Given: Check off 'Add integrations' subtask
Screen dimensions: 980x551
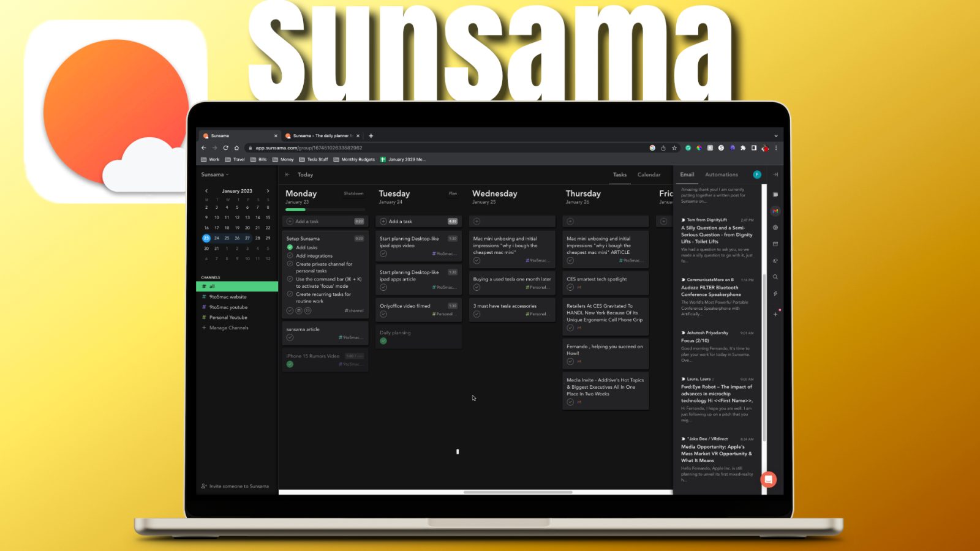Looking at the screenshot, I should pyautogui.click(x=290, y=256).
